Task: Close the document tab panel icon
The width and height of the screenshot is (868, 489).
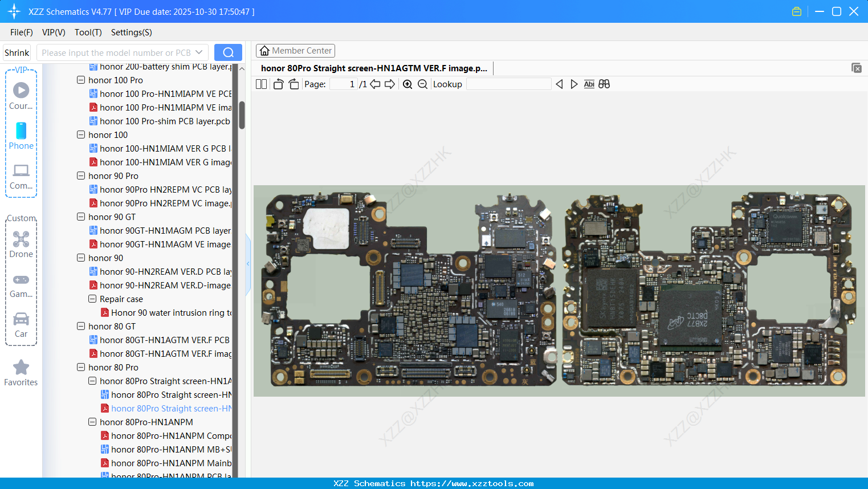Action: coord(857,68)
